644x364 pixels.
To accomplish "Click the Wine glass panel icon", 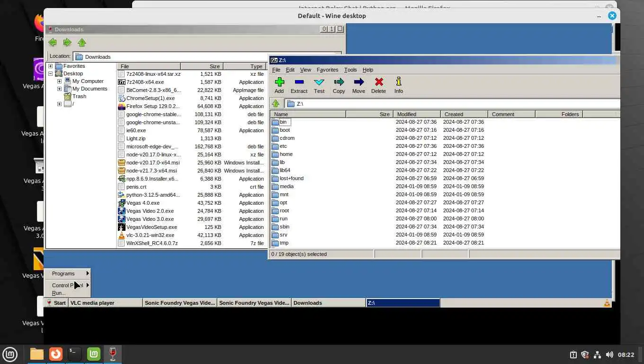I will (113, 354).
